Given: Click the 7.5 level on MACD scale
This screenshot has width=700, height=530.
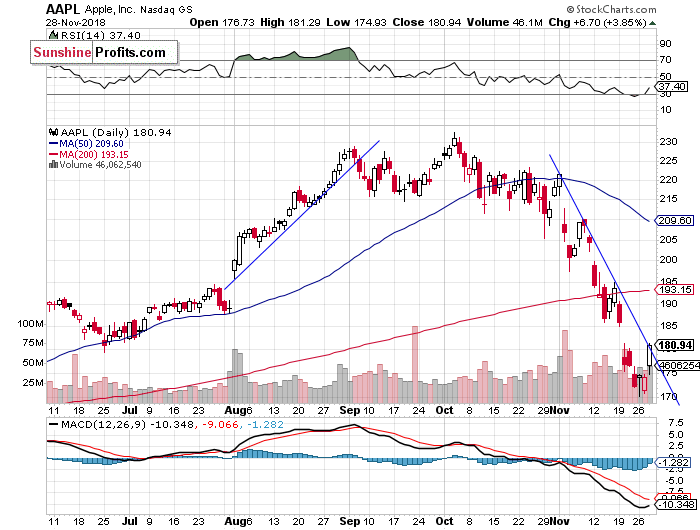Looking at the screenshot, I should pyautogui.click(x=675, y=423).
